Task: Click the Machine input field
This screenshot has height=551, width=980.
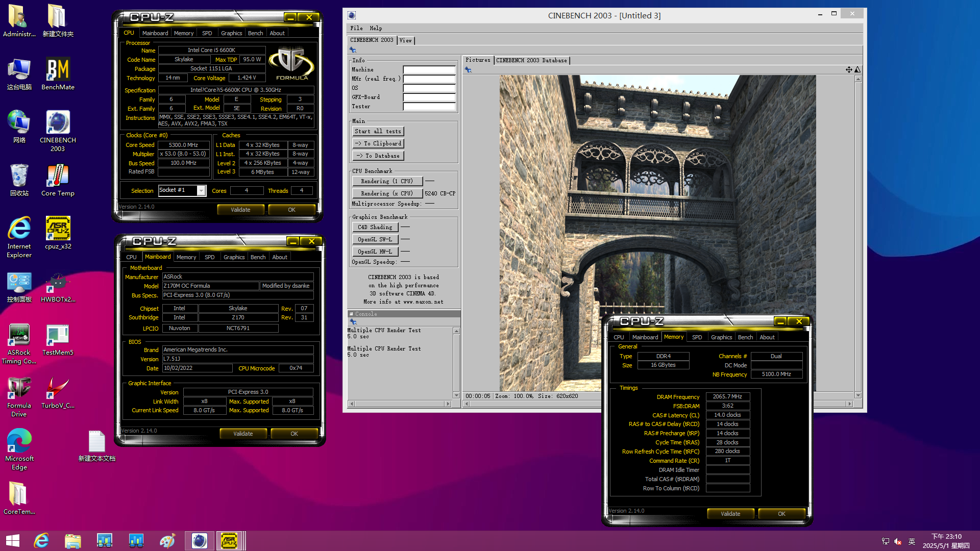Action: 429,69
